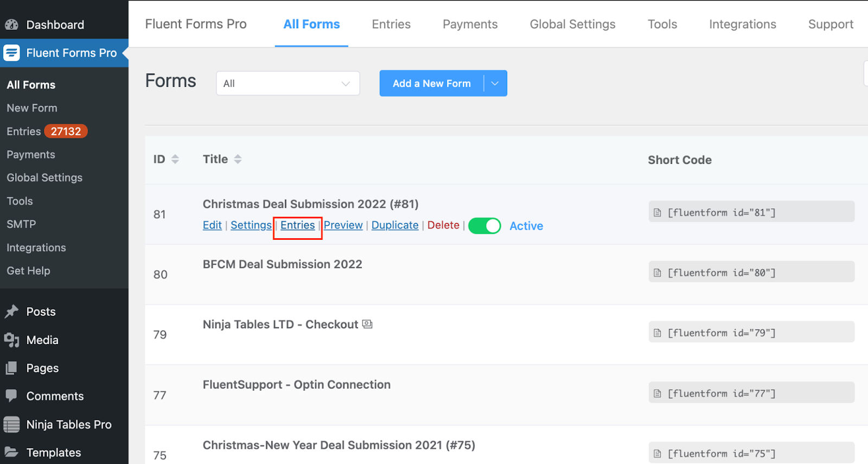Click Edit link for form 81
This screenshot has height=464, width=868.
(x=212, y=225)
